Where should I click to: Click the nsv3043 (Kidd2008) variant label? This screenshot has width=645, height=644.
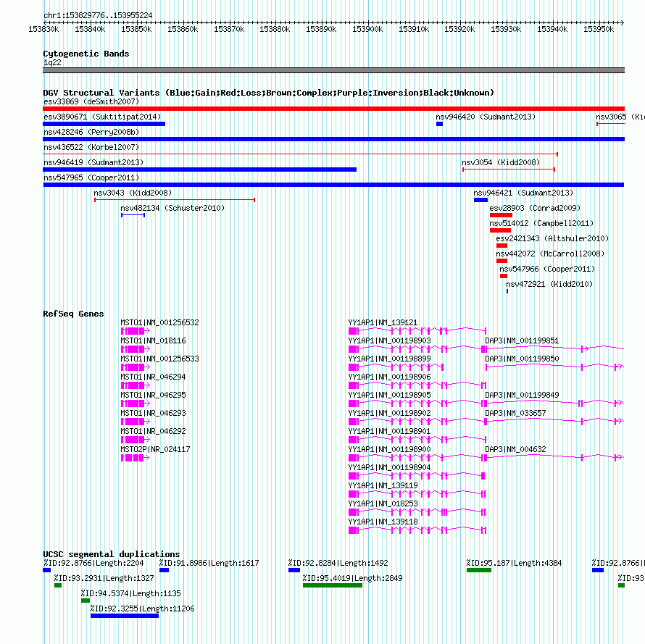(133, 193)
